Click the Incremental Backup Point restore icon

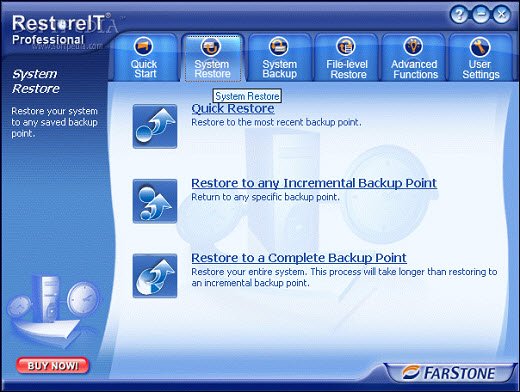[155, 201]
